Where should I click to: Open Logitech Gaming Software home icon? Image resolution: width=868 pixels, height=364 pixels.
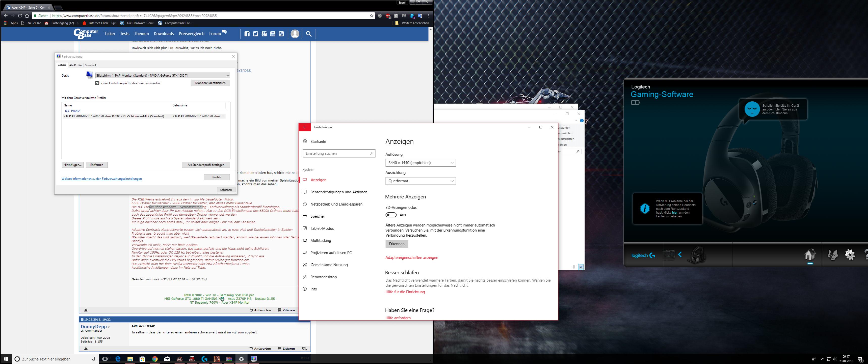[x=810, y=255]
